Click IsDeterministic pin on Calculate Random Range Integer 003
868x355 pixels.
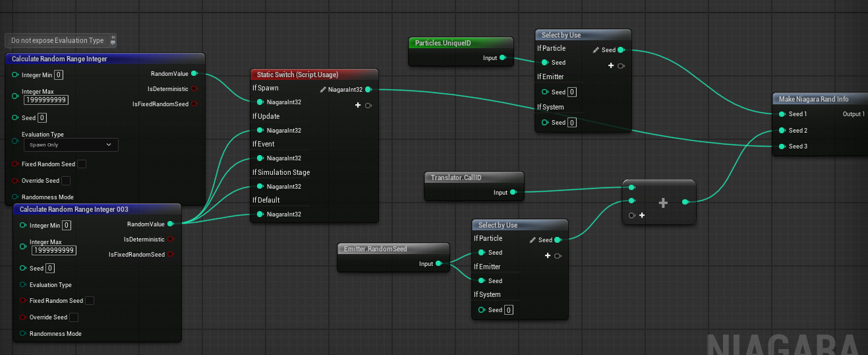[x=171, y=239]
